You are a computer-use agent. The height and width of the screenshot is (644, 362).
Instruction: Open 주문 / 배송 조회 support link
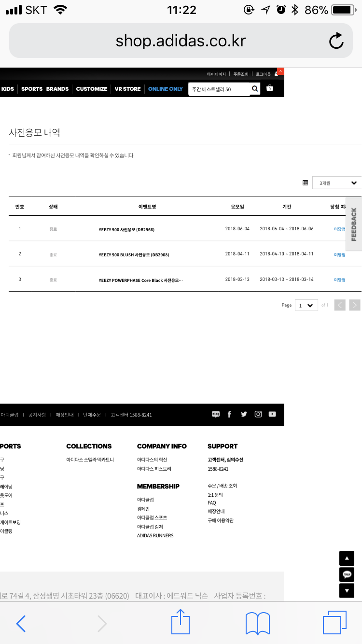click(x=222, y=486)
